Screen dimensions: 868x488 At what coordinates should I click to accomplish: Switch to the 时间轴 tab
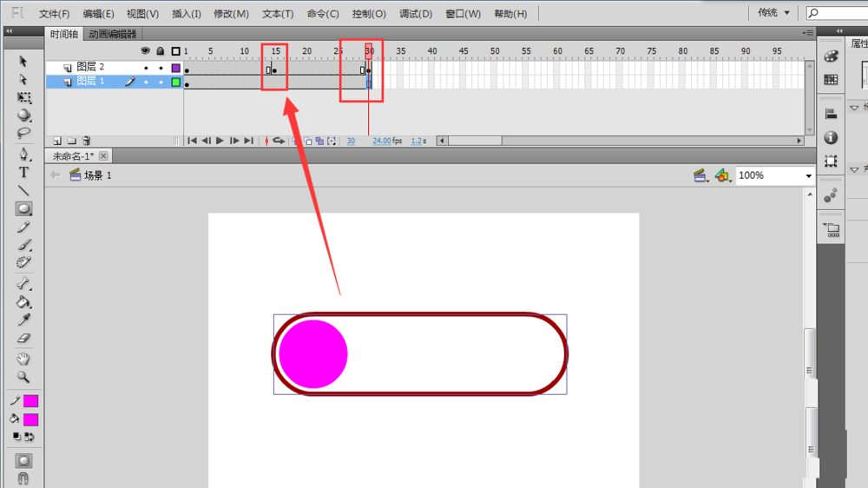pos(64,34)
